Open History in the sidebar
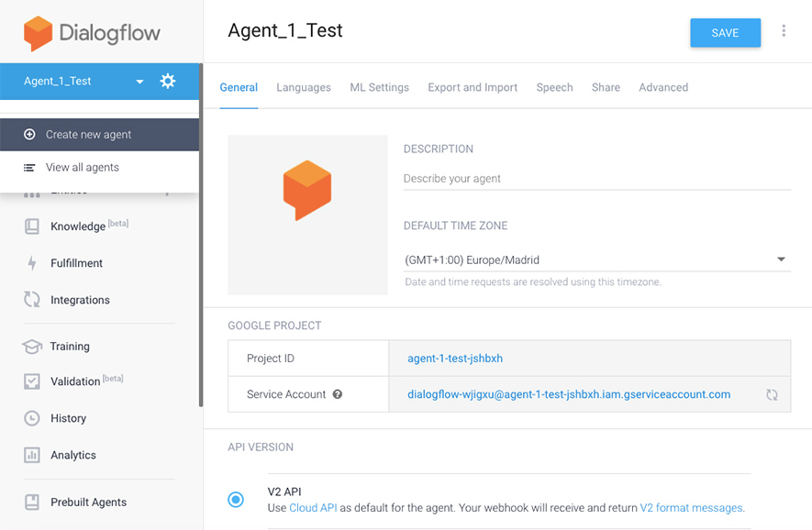 coord(69,418)
